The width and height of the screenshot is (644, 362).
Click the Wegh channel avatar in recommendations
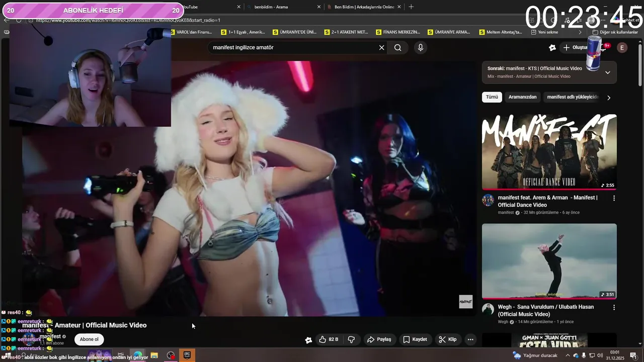tap(488, 309)
